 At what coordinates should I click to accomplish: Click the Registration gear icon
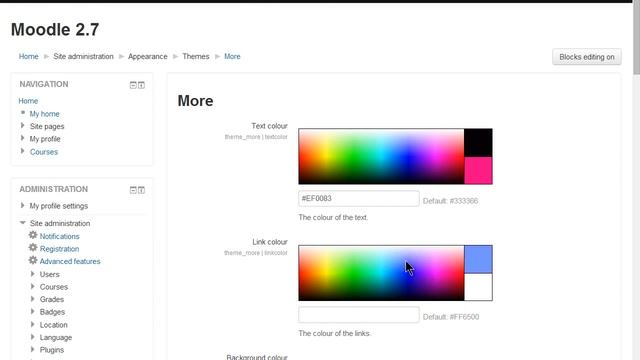[x=33, y=248]
